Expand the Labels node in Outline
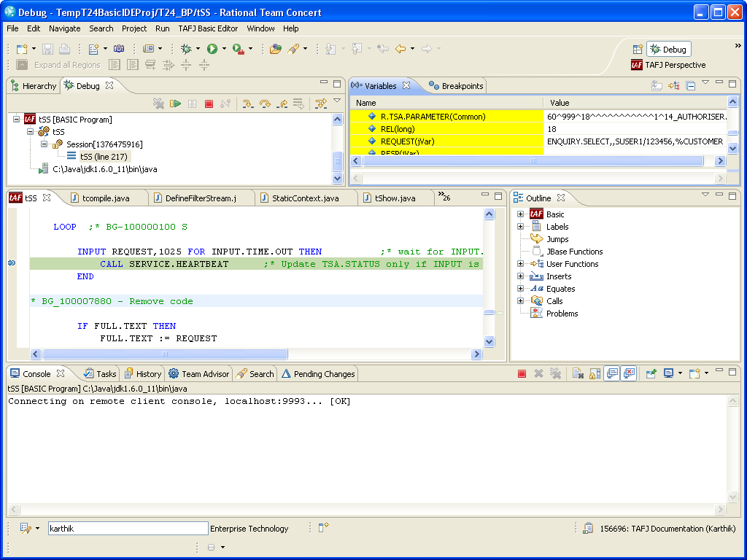747x560 pixels. (x=521, y=227)
